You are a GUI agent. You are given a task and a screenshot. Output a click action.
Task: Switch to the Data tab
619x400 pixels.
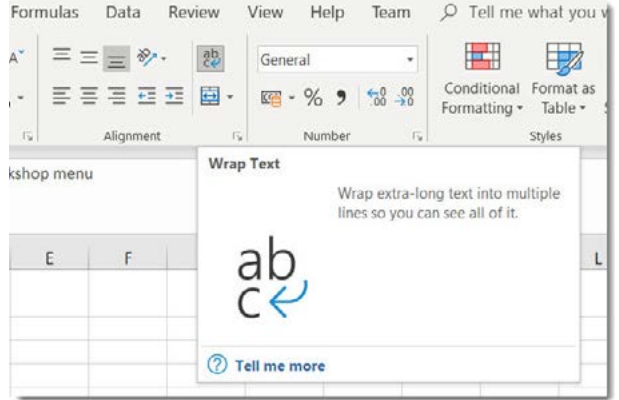[123, 13]
